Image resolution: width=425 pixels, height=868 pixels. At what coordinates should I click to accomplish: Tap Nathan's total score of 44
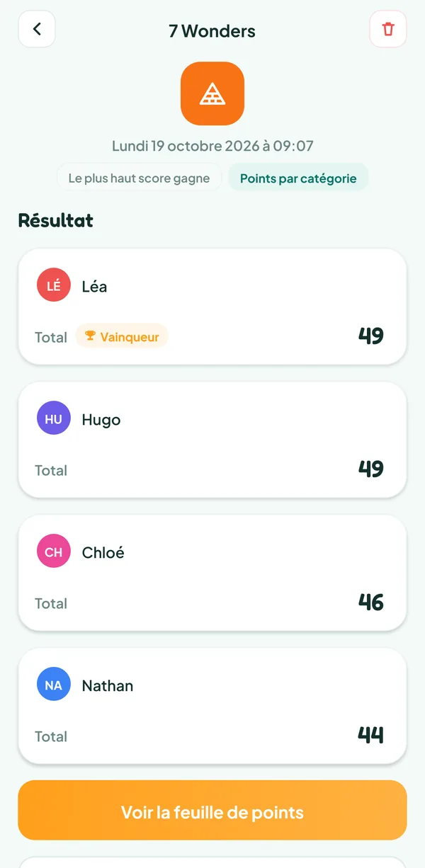[370, 735]
